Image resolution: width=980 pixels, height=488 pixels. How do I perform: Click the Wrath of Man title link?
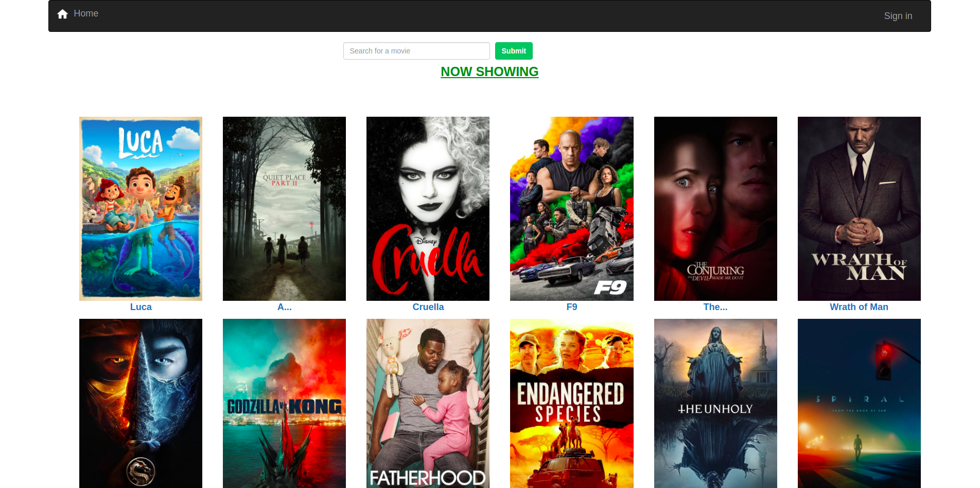coord(859,307)
